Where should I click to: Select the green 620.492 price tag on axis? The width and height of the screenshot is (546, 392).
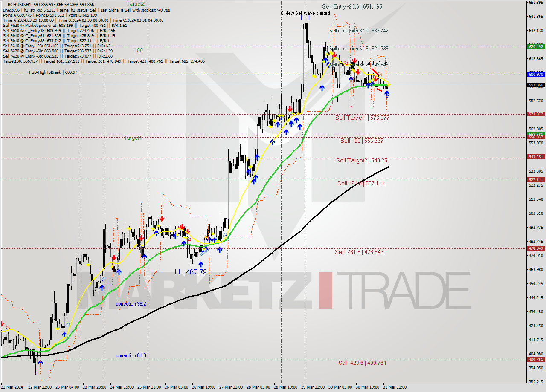click(536, 46)
